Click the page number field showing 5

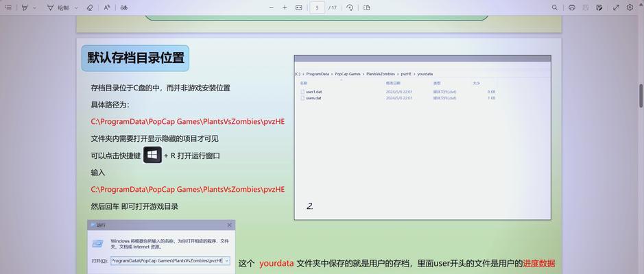pyautogui.click(x=317, y=8)
